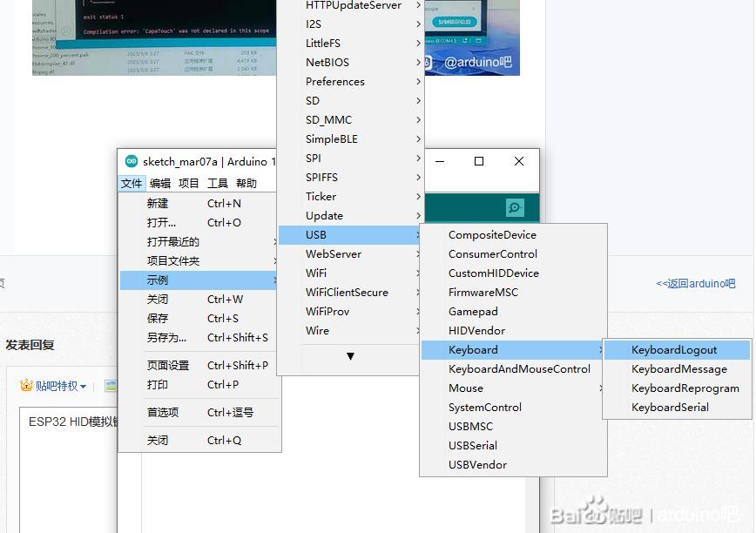Open the KeyboardAndMouseControl example
Image resolution: width=756 pixels, height=533 pixels.
513,369
